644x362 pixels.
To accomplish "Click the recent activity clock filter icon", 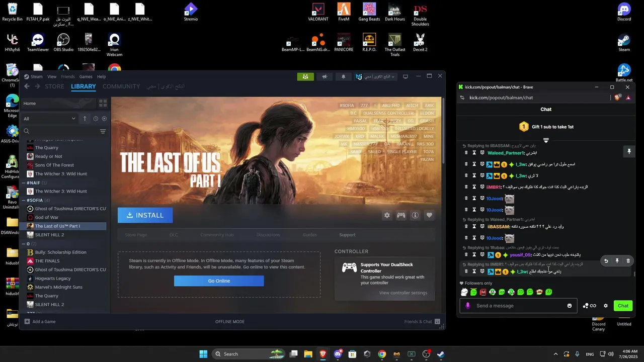I will click(x=96, y=119).
